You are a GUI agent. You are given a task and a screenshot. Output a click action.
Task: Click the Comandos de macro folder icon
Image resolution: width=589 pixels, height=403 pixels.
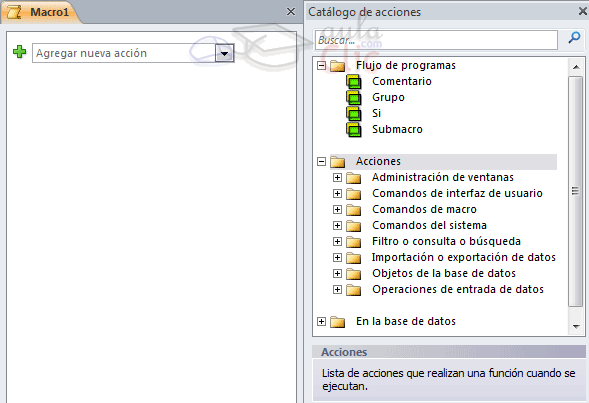coord(353,210)
